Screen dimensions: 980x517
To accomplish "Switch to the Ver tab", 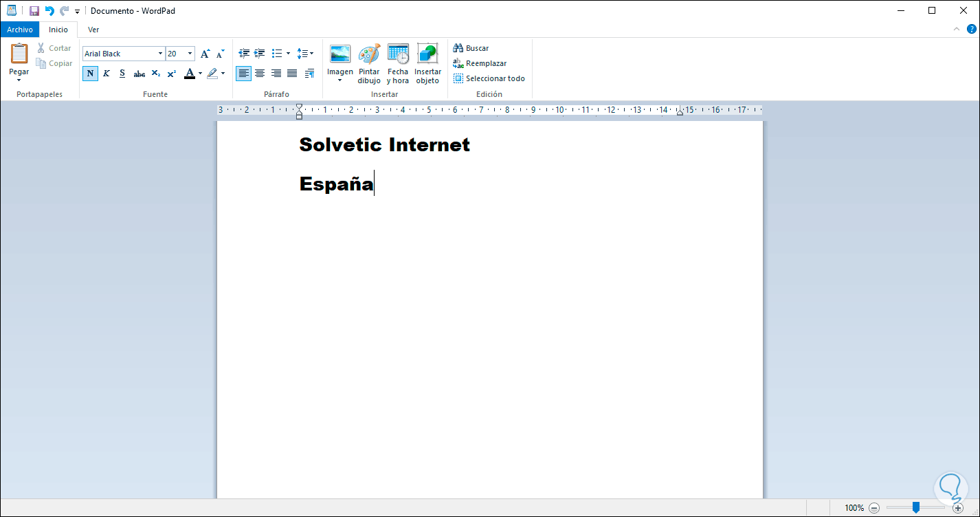I will click(93, 30).
